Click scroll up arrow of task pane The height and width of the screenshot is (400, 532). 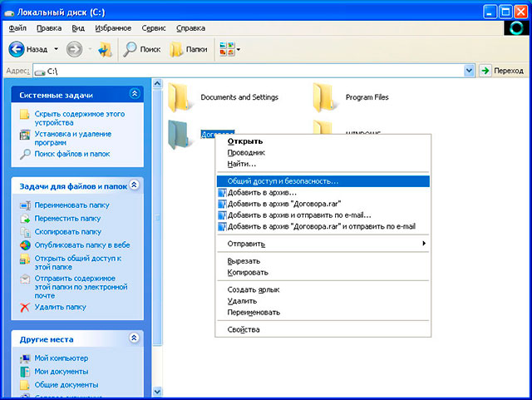(x=157, y=83)
